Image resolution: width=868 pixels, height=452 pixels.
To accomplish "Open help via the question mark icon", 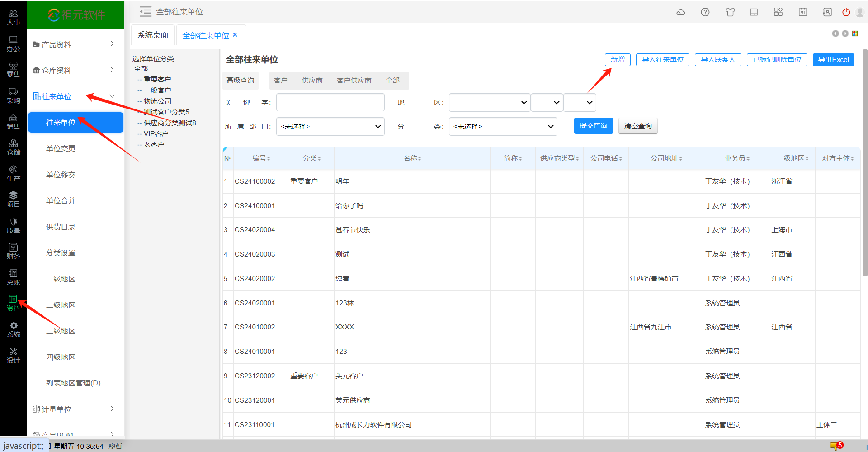I will click(x=705, y=12).
